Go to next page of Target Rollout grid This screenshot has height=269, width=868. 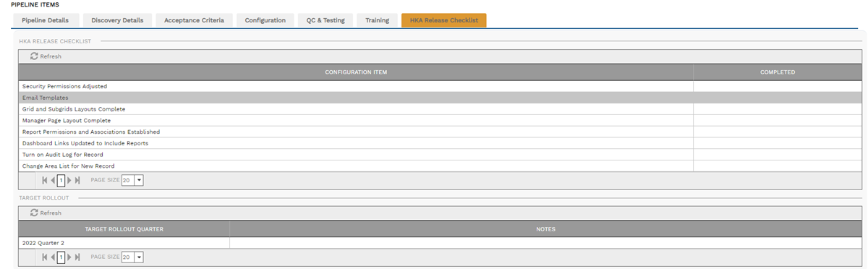click(x=69, y=257)
